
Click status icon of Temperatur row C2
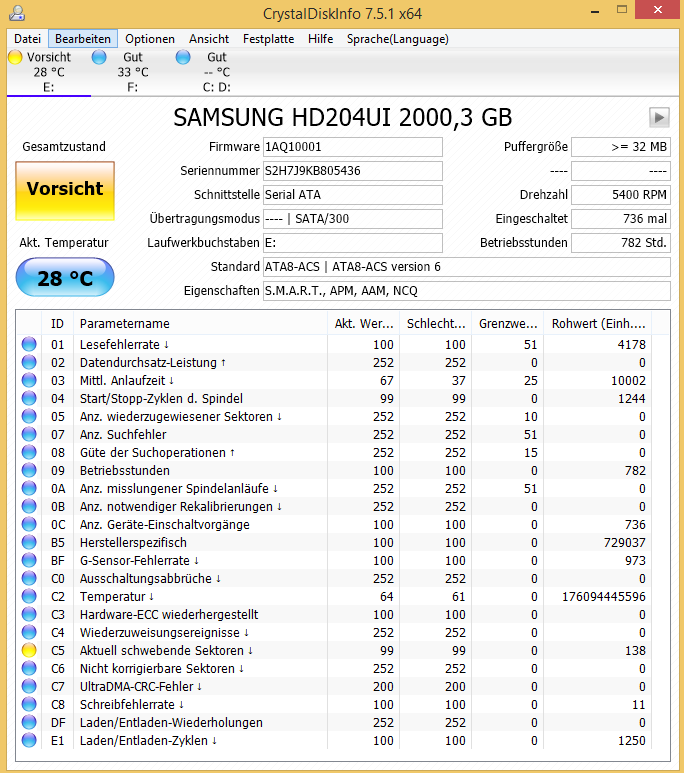tap(29, 596)
